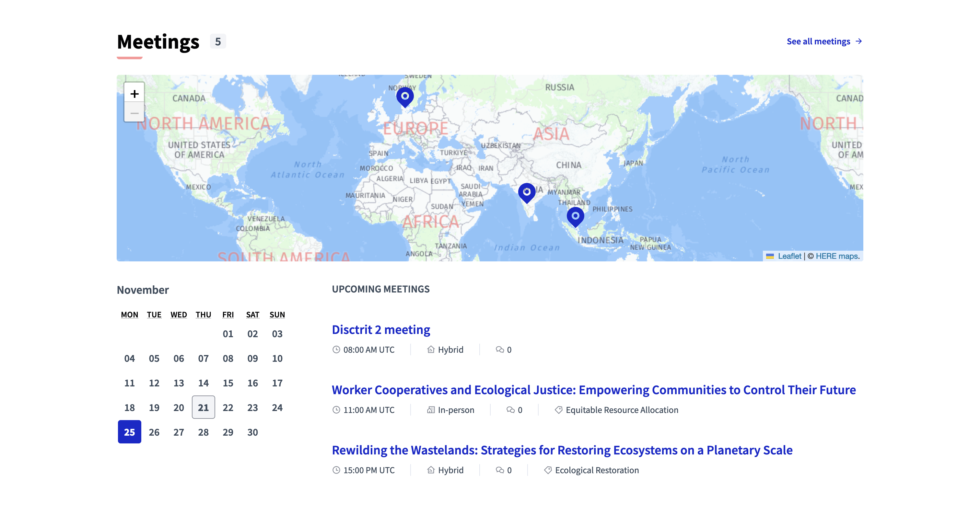980x515 pixels.
Task: Click the In-person icon on Worker Cooperatives meeting
Action: click(x=430, y=410)
